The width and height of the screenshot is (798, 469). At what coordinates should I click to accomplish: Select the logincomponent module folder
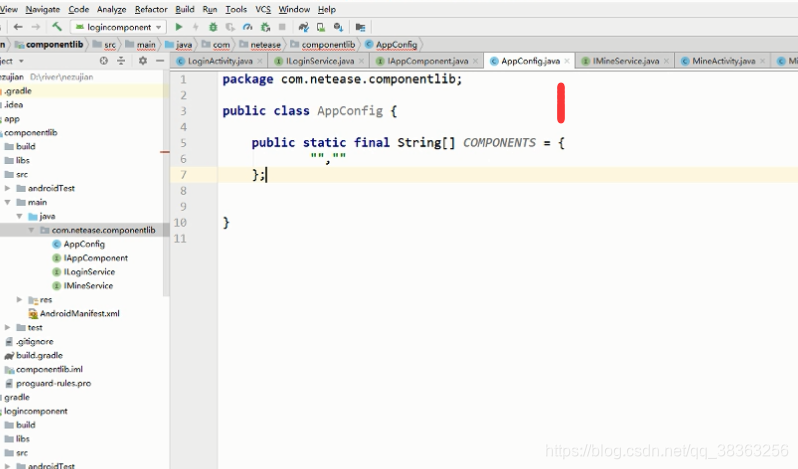coord(34,411)
